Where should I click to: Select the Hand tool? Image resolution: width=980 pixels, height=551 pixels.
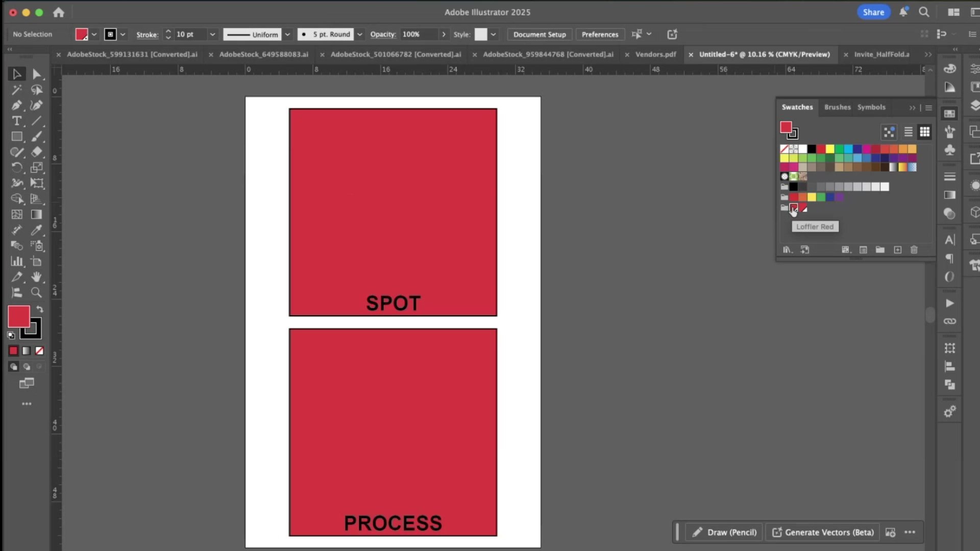pyautogui.click(x=36, y=277)
